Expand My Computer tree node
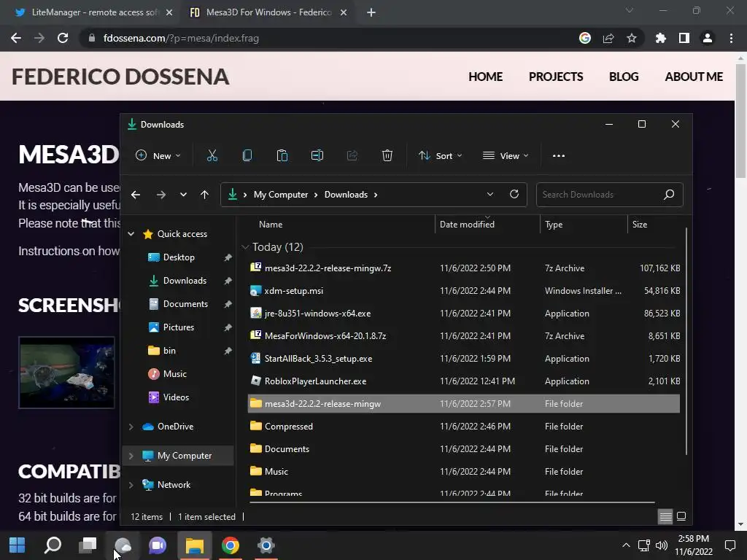The width and height of the screenshot is (747, 560). (131, 456)
